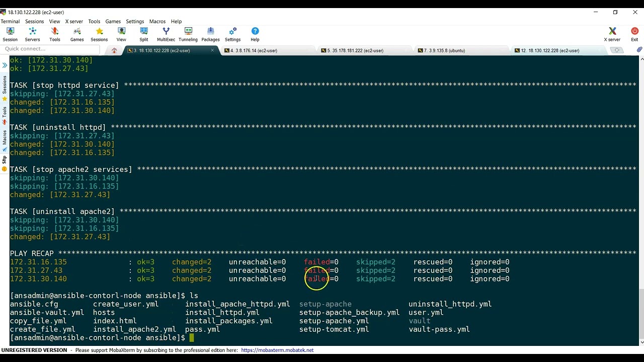Click the file name pass.yml
The width and height of the screenshot is (644, 362).
(202, 329)
